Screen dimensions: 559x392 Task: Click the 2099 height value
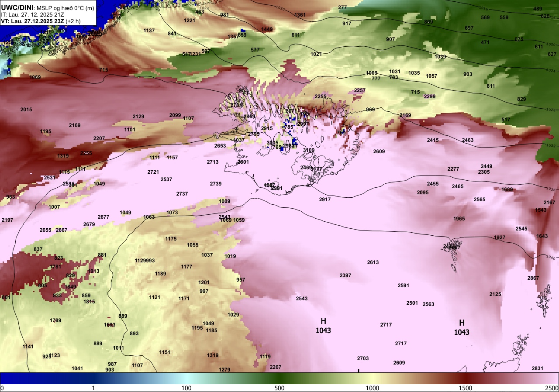click(x=175, y=115)
